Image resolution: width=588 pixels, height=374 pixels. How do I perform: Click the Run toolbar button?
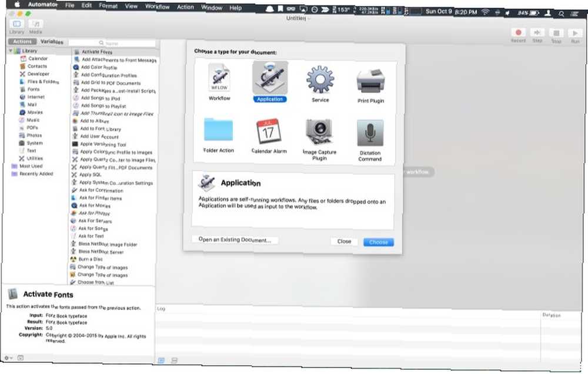(575, 36)
